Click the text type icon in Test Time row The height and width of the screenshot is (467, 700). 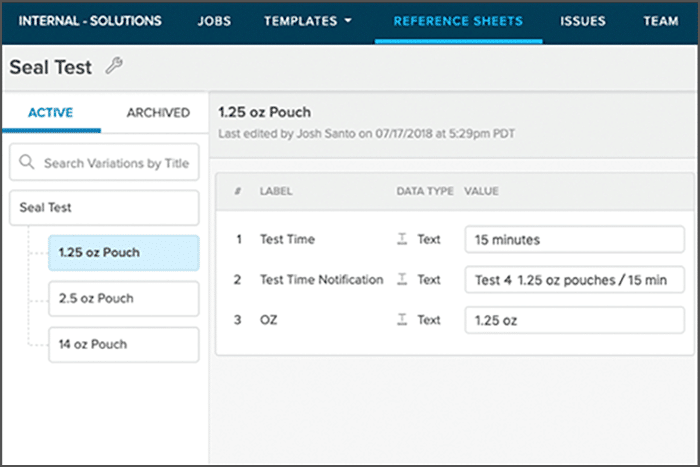[402, 239]
